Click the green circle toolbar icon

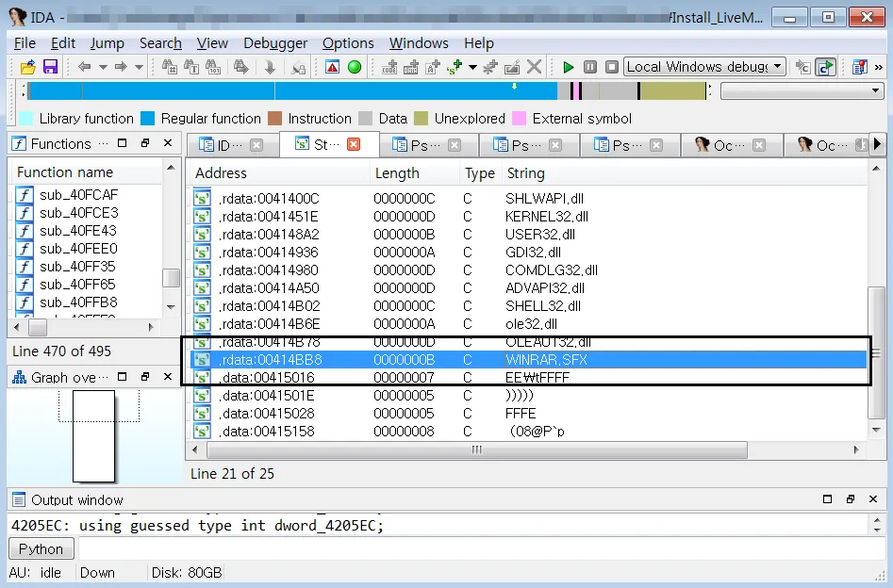click(355, 67)
